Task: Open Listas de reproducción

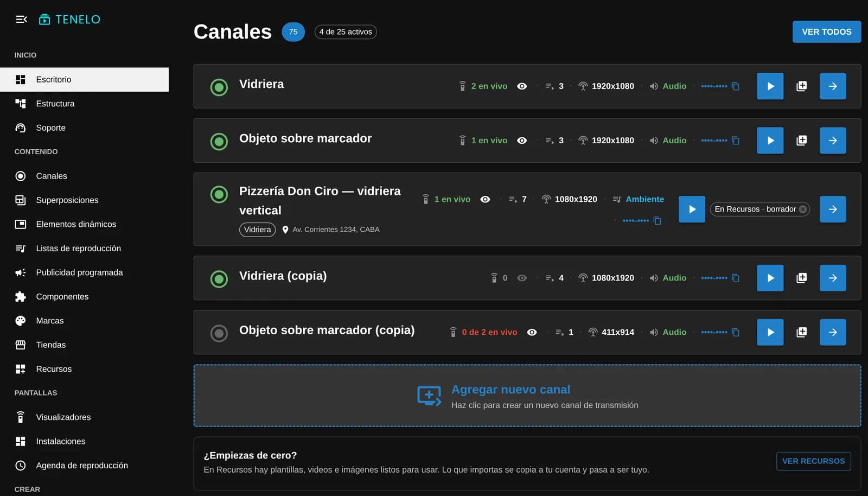Action: coord(84,249)
